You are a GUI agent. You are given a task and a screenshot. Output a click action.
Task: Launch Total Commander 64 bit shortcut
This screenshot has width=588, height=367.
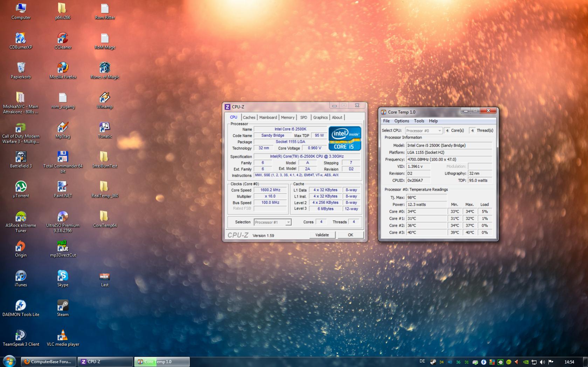pos(63,162)
